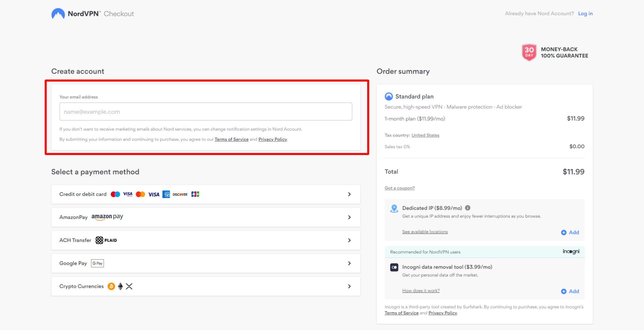Expand the ACH Transfer payment option
644x330 pixels.
(206, 240)
